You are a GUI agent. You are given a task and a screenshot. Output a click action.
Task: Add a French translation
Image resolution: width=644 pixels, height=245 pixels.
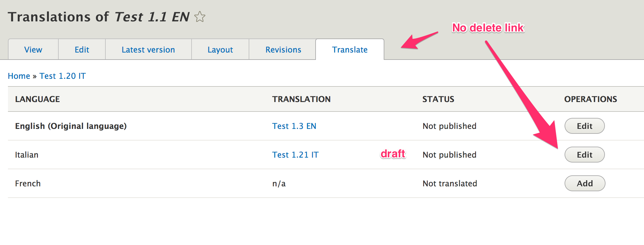(x=585, y=184)
